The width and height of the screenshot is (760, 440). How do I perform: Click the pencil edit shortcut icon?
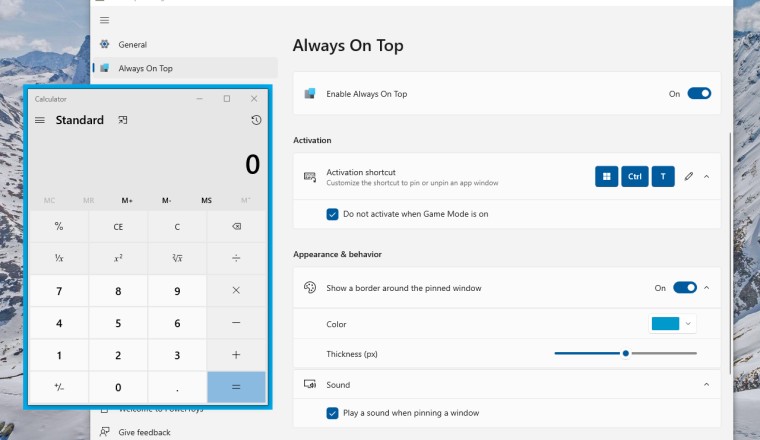[x=688, y=177]
